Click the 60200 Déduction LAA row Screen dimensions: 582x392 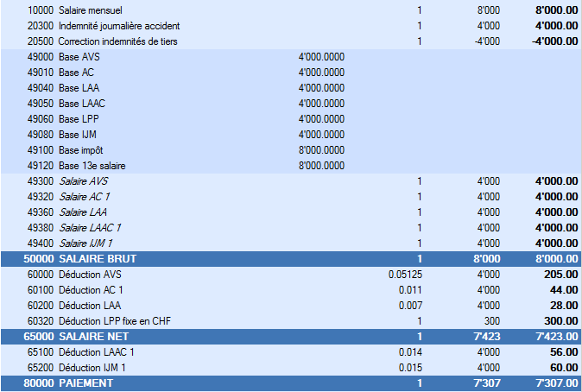291,306
